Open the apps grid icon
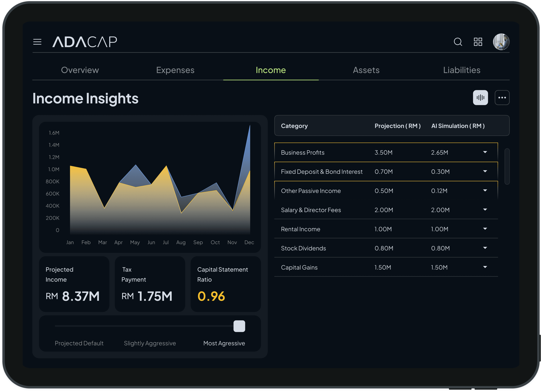This screenshot has width=542, height=392. (478, 42)
